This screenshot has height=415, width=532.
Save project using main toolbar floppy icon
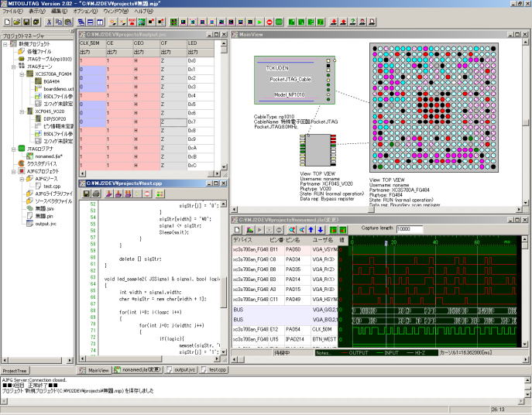26,22
